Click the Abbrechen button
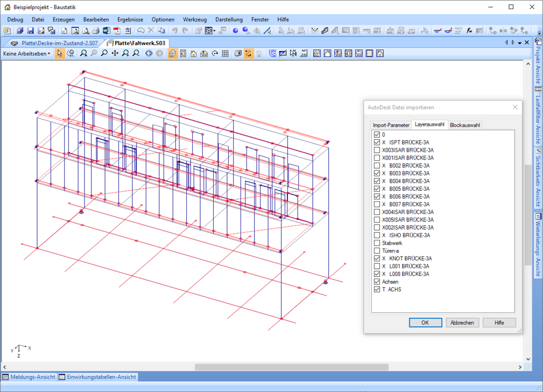 [x=462, y=323]
